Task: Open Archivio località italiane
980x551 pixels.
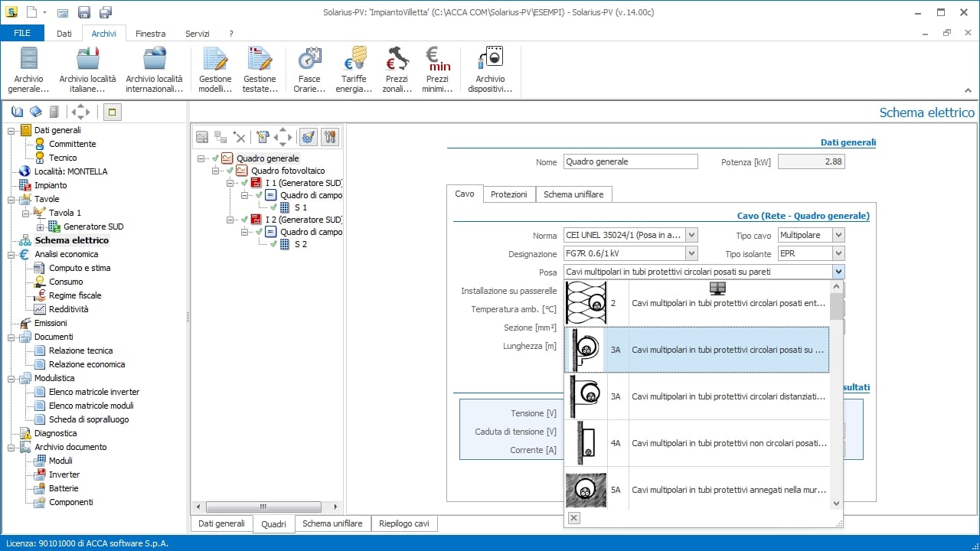Action: tap(86, 67)
